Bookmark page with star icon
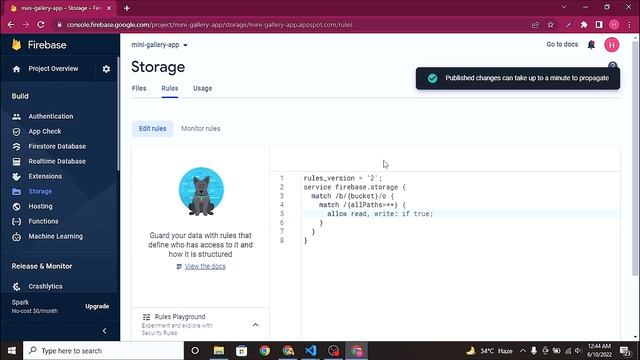Screen dimensions: 640x360 (x=550, y=25)
